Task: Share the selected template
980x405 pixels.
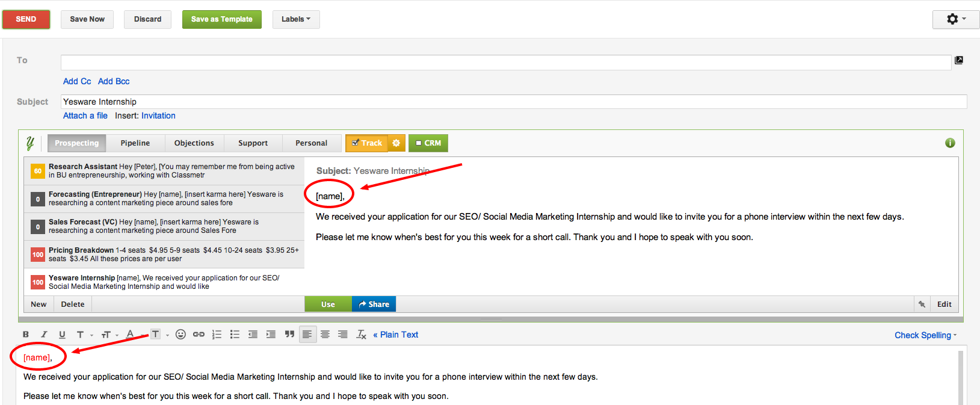Action: point(374,305)
